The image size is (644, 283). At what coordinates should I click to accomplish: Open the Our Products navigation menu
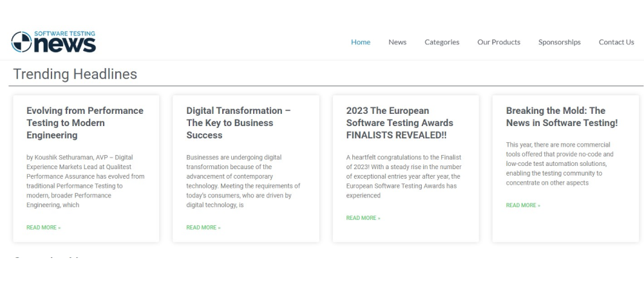498,42
